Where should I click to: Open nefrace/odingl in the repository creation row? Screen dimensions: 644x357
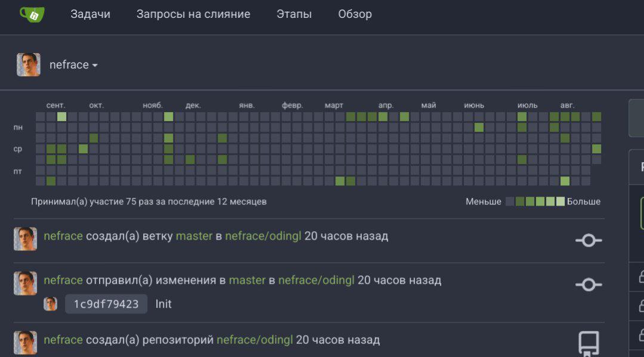coord(255,340)
